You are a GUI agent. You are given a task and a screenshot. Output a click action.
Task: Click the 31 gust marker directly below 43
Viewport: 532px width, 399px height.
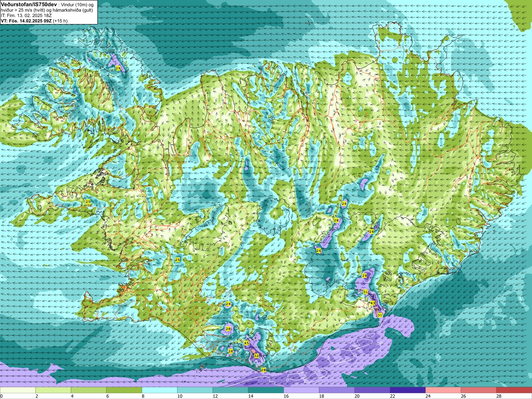click(x=379, y=315)
